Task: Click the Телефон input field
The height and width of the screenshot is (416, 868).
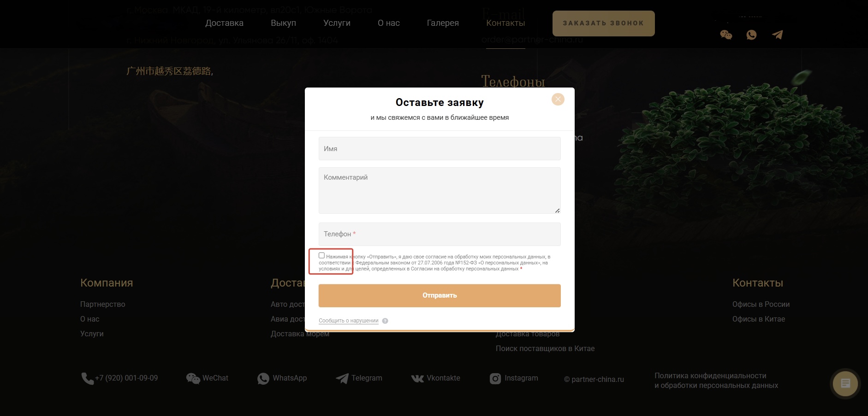Action: (x=440, y=234)
